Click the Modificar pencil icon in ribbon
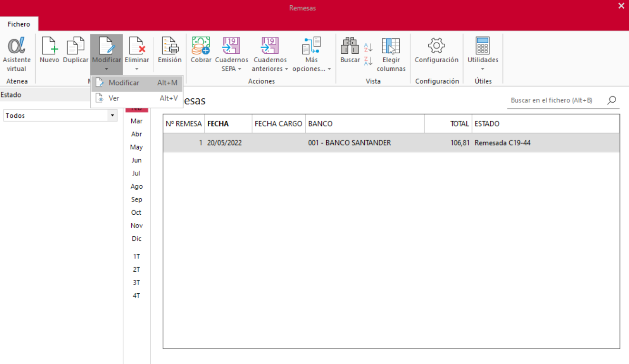 [106, 46]
